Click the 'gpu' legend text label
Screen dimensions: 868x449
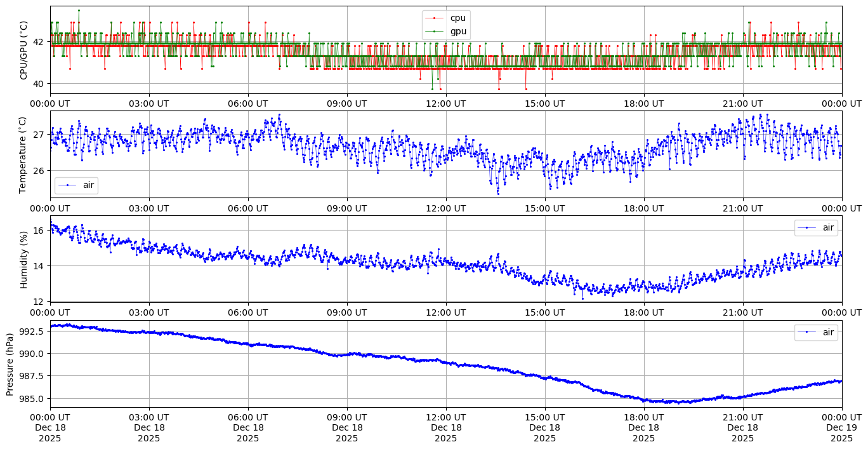(x=457, y=31)
